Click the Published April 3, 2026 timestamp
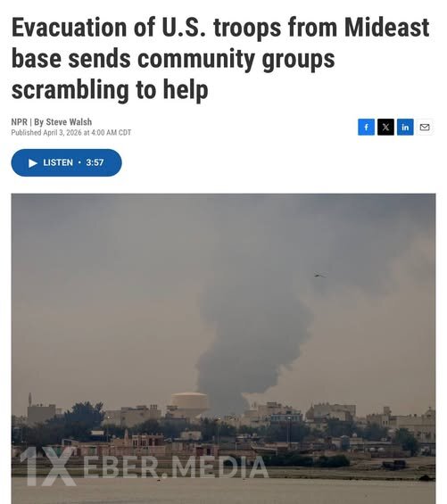Image resolution: width=447 pixels, height=504 pixels. click(71, 133)
